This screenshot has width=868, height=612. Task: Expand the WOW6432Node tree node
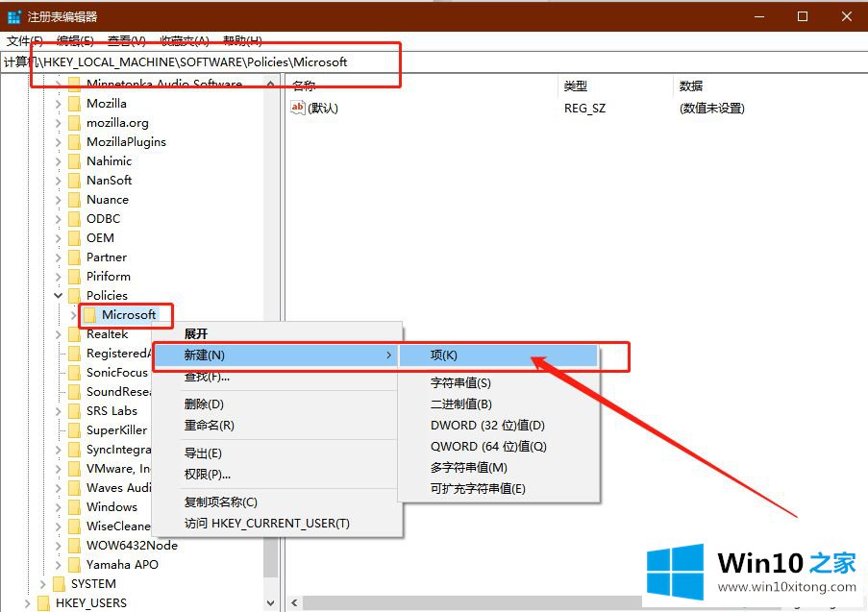[58, 546]
